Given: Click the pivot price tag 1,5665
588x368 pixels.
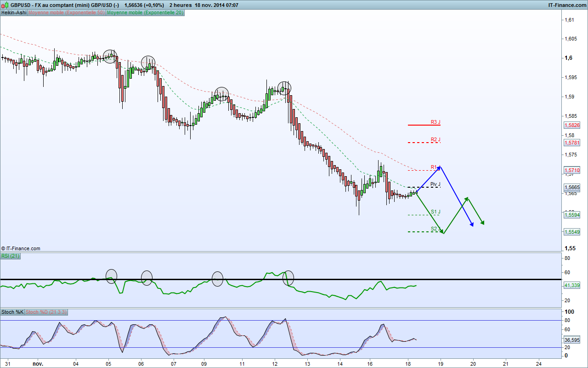Looking at the screenshot, I should pyautogui.click(x=572, y=188).
